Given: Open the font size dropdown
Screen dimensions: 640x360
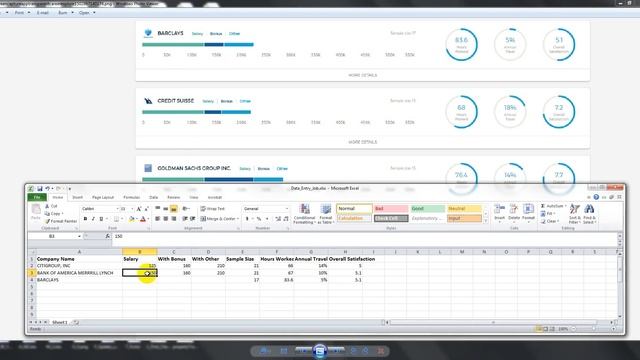Looking at the screenshot, I should pos(132,209).
